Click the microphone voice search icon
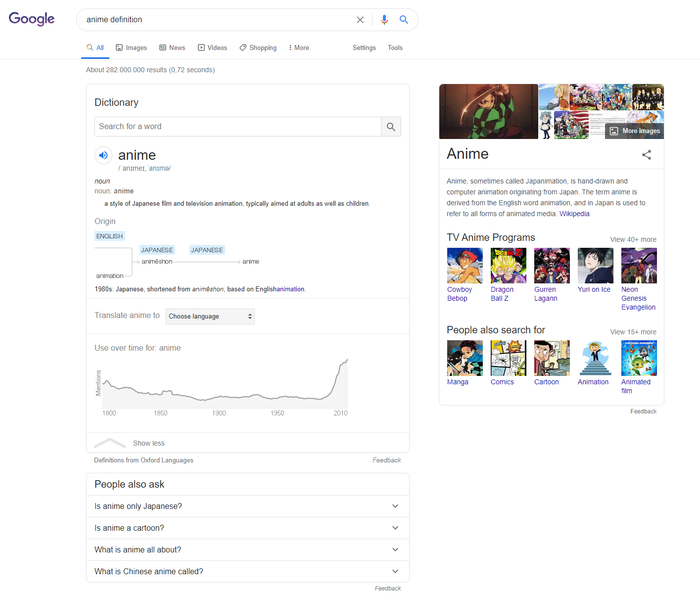Screen dimensions: 700x594 (x=384, y=20)
